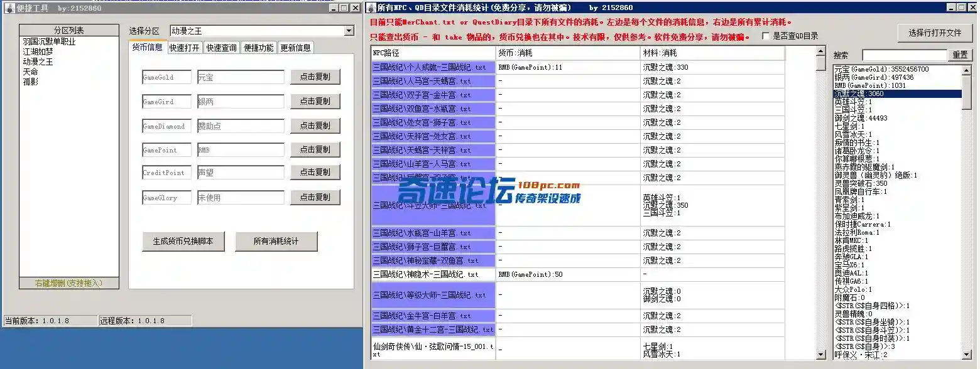This screenshot has width=980, height=369.
Task: Click the 沉默之魂:330 cell
Action: pos(713,67)
